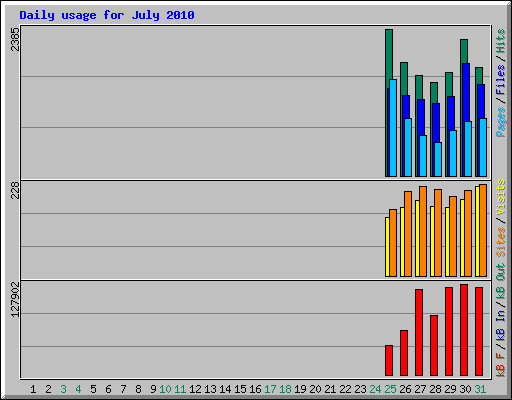This screenshot has width=512, height=400.
Task: Click the 2385 hits axis value
Action: click(x=15, y=39)
